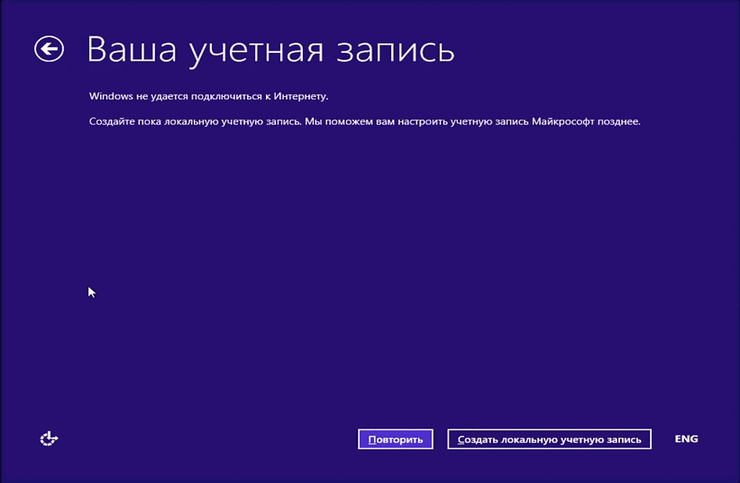Screen dimensions: 740x483
Task: Click Создать локальную учетную запись button
Action: click(549, 440)
